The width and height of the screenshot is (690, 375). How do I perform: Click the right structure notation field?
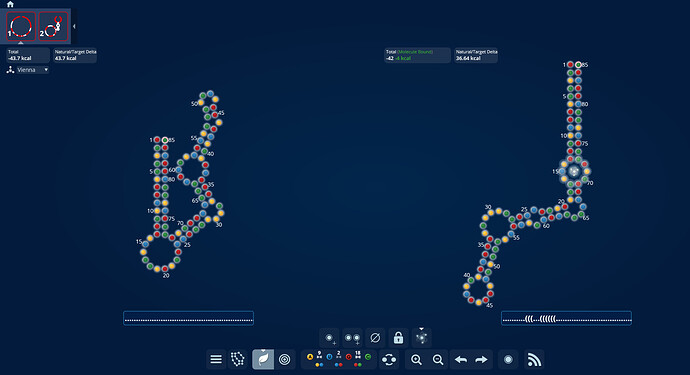(x=566, y=318)
